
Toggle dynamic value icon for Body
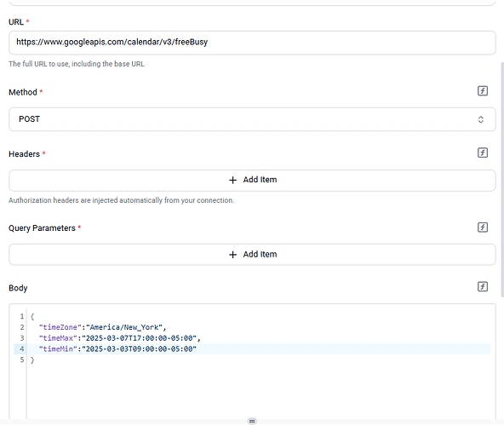click(483, 286)
